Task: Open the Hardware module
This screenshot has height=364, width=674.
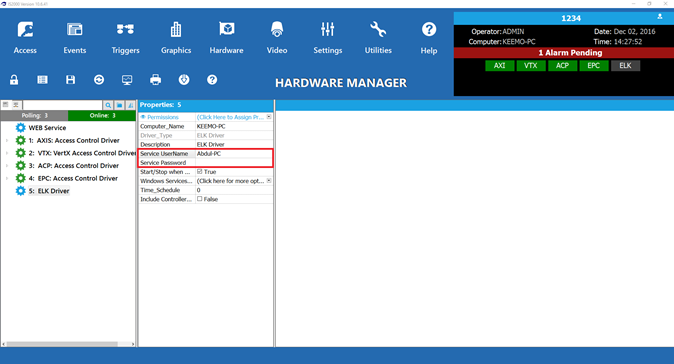Action: 227,38
